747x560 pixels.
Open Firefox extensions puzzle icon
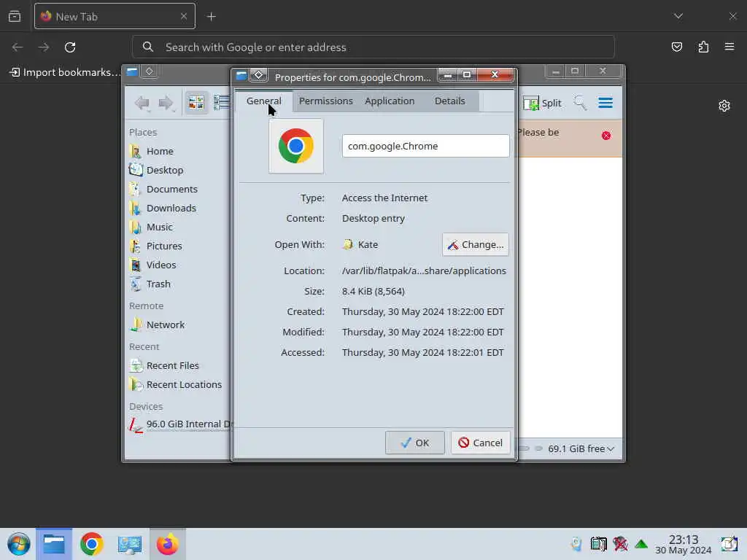click(703, 47)
